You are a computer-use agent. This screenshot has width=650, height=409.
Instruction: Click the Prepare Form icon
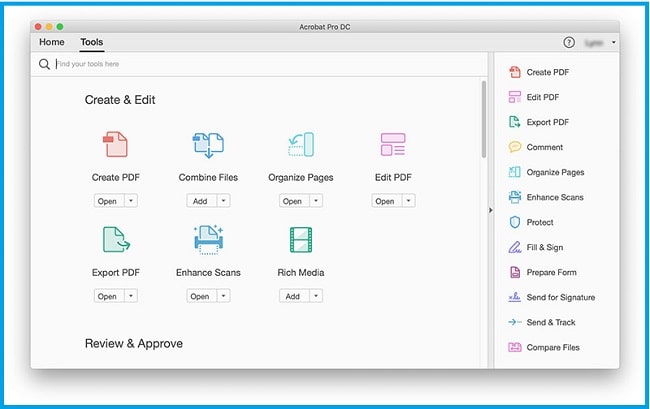click(514, 272)
